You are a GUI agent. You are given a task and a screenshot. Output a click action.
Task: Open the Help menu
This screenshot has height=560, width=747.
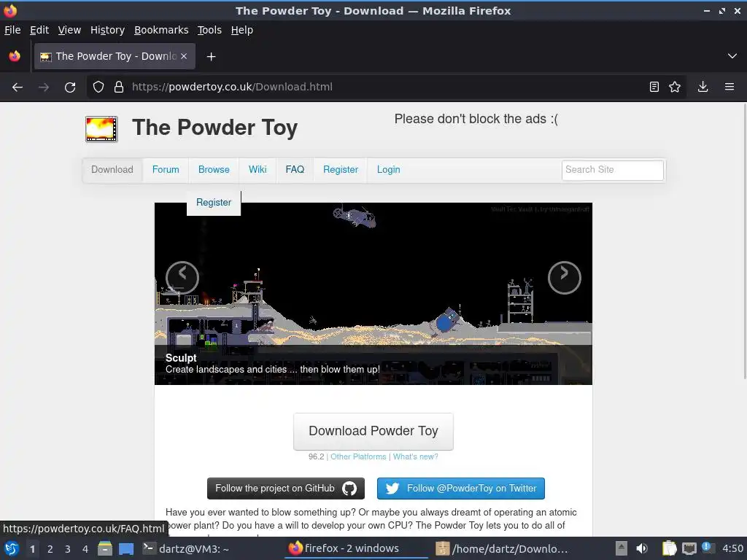coord(242,30)
